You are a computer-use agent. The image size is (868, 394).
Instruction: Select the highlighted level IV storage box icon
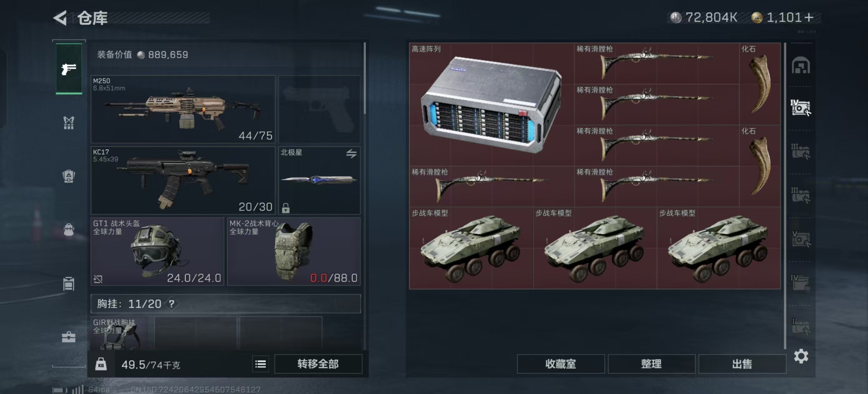(801, 108)
